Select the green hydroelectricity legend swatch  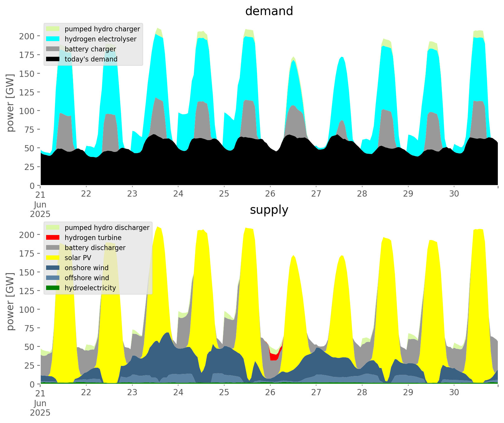pyautogui.click(x=53, y=288)
